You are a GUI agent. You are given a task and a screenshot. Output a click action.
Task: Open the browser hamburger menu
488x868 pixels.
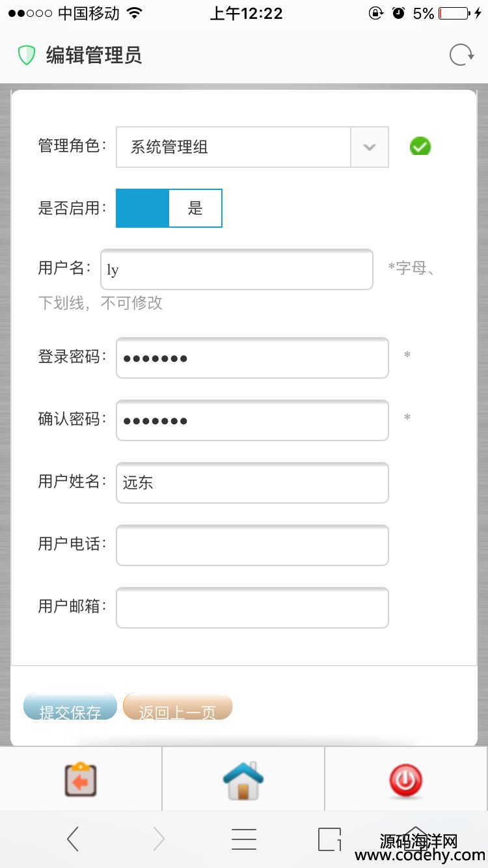coord(244,839)
